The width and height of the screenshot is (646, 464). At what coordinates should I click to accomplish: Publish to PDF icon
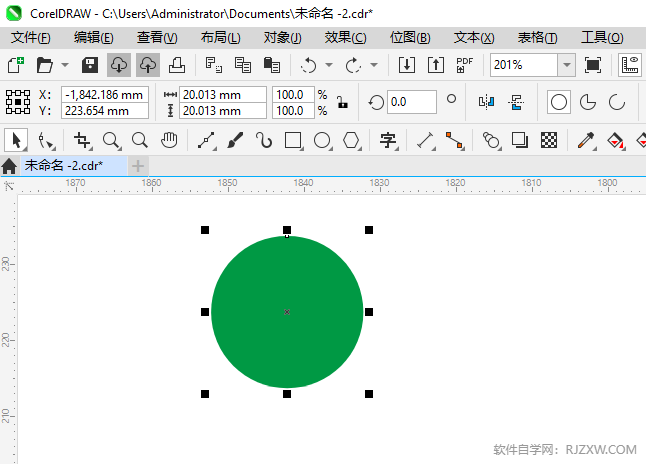click(x=464, y=65)
